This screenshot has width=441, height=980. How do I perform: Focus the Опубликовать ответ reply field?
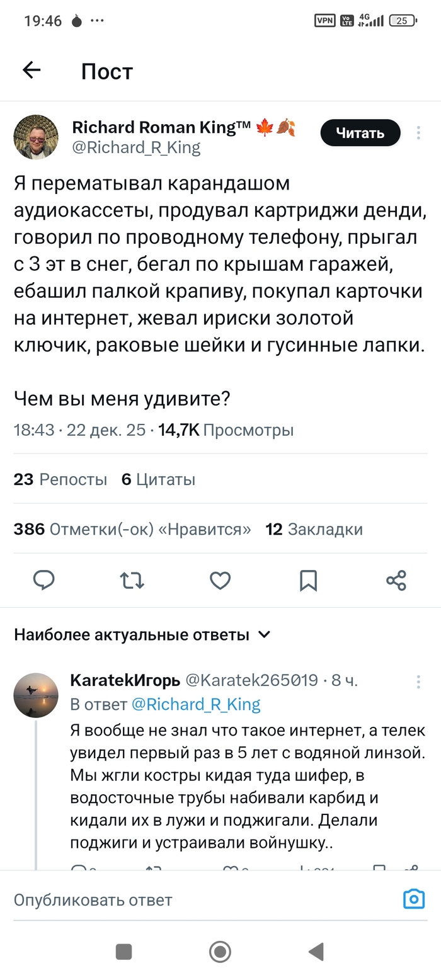click(x=189, y=899)
